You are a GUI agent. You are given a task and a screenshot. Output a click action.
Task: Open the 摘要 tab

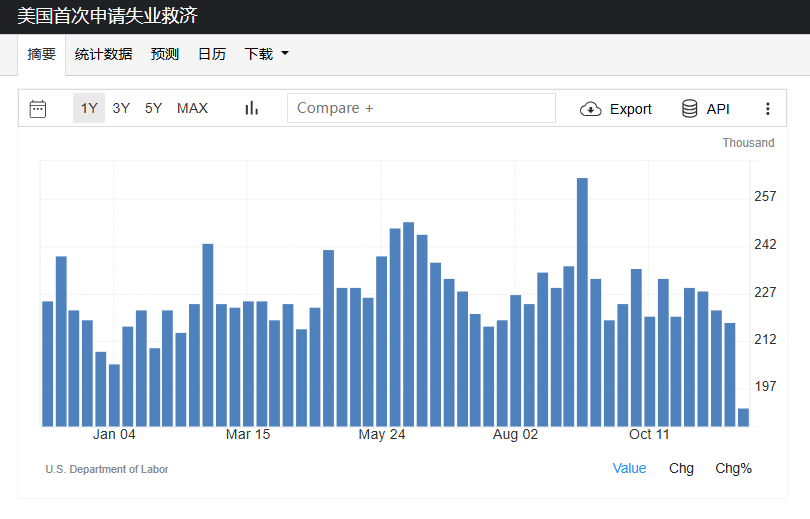tap(42, 54)
